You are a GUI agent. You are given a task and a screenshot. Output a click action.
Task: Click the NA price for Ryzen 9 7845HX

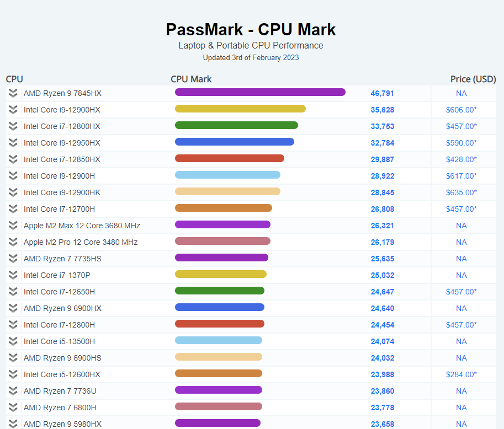461,93
